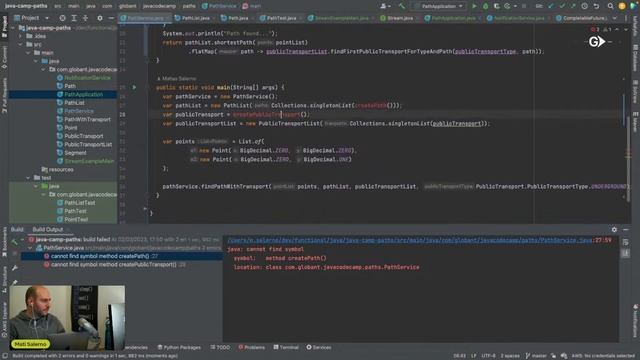This screenshot has width=640, height=360.
Task: Open Project panel gear options
Action: click(x=100, y=18)
